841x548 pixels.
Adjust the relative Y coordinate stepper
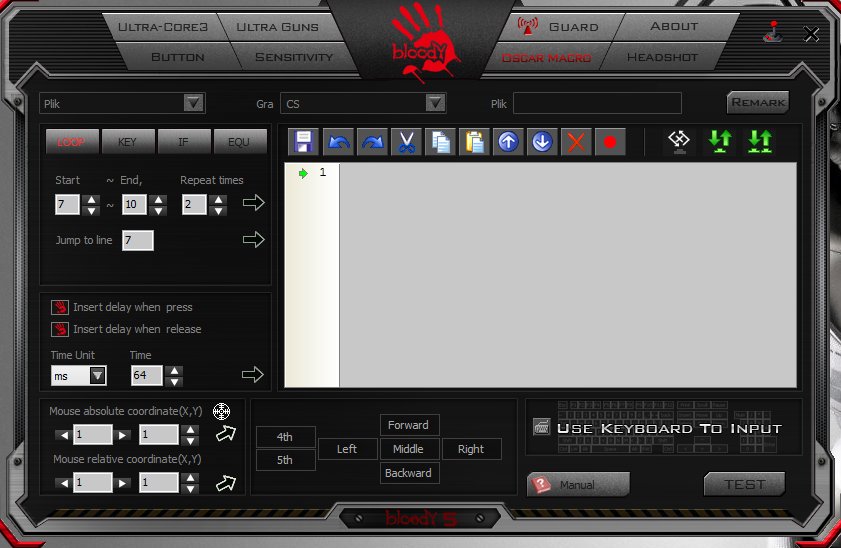(x=190, y=483)
